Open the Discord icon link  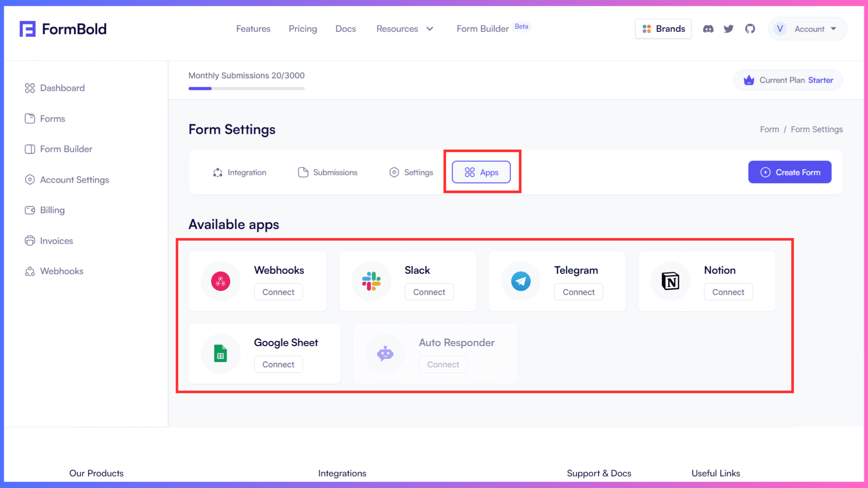708,29
